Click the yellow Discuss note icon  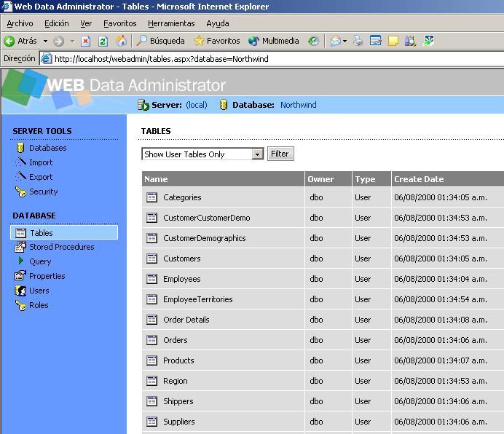tap(393, 41)
